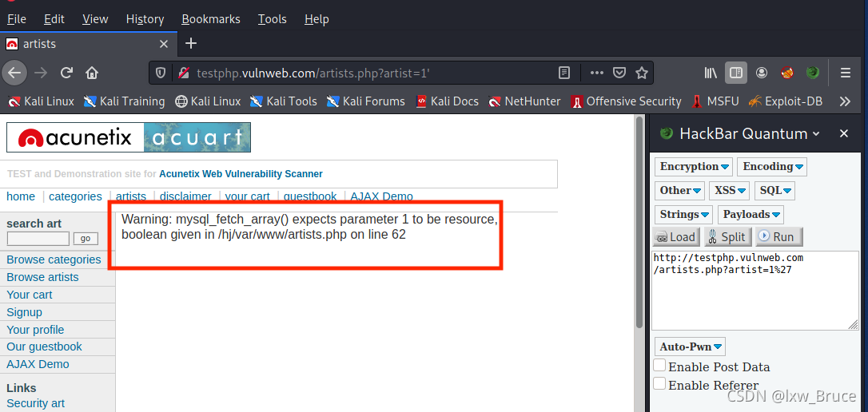The image size is (868, 412).
Task: Click the insecure connection padlock icon
Action: click(182, 73)
